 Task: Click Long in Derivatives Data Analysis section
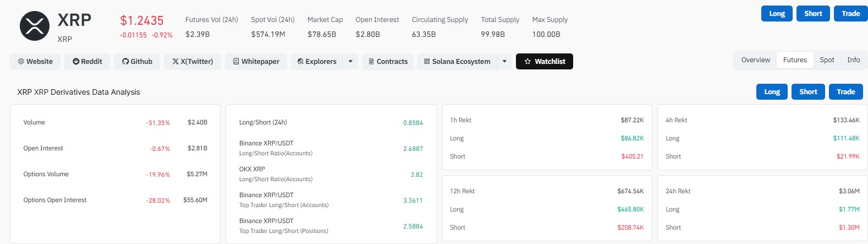click(772, 92)
